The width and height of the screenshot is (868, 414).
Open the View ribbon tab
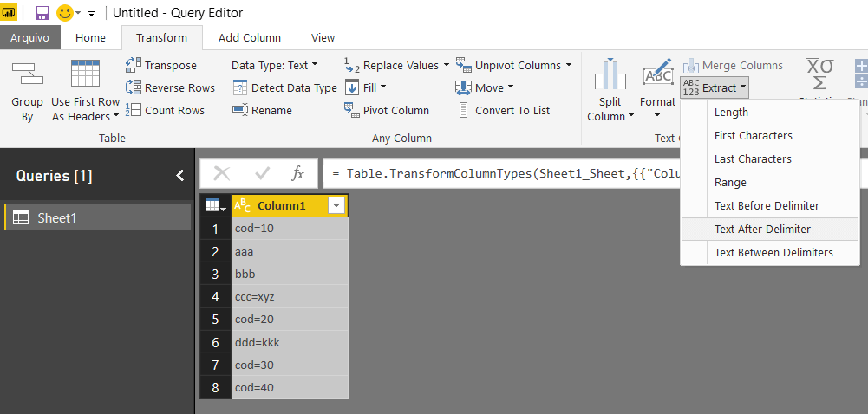pos(323,37)
